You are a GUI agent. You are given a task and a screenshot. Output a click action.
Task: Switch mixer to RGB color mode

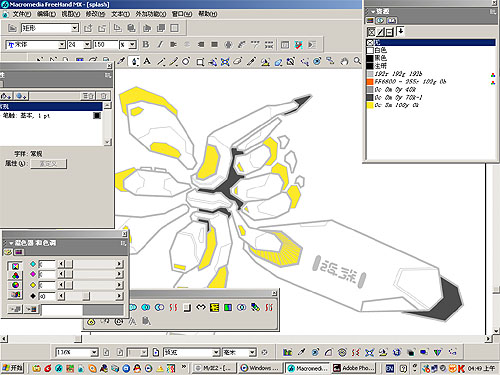click(x=15, y=275)
